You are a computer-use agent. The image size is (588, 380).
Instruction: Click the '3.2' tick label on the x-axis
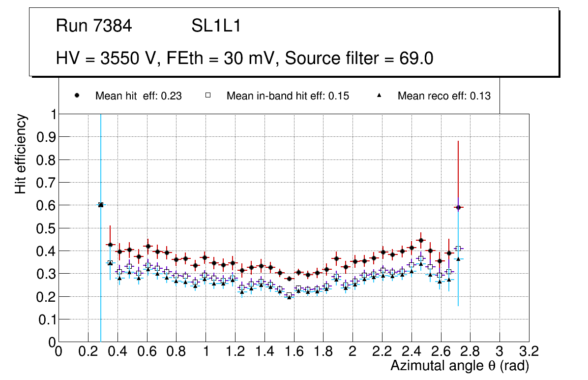click(529, 351)
